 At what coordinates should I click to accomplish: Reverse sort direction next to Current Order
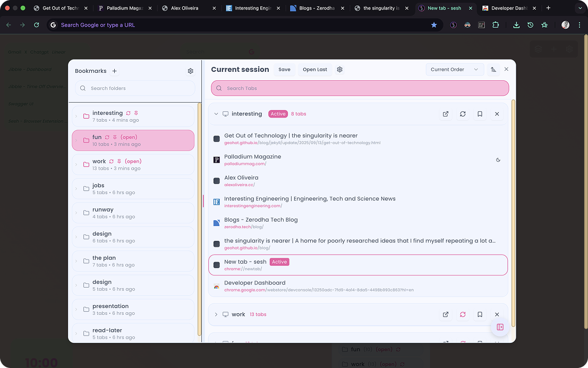(x=493, y=70)
